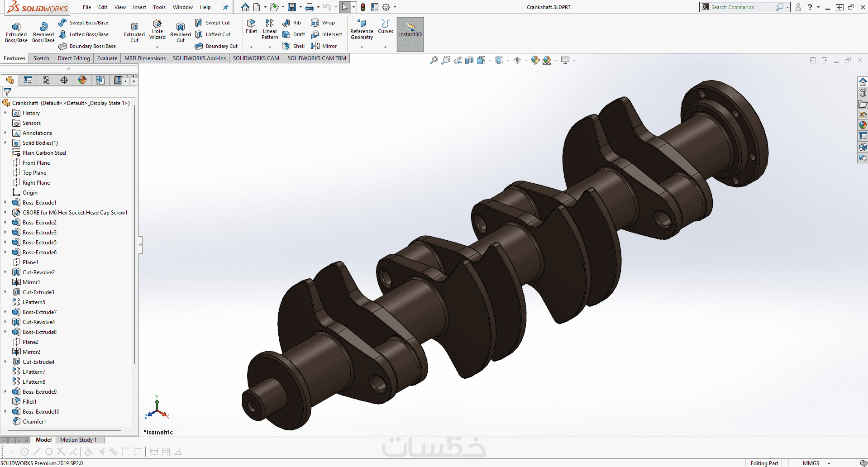Open the Options gear icon
This screenshot has width=868, height=467.
[x=386, y=7]
